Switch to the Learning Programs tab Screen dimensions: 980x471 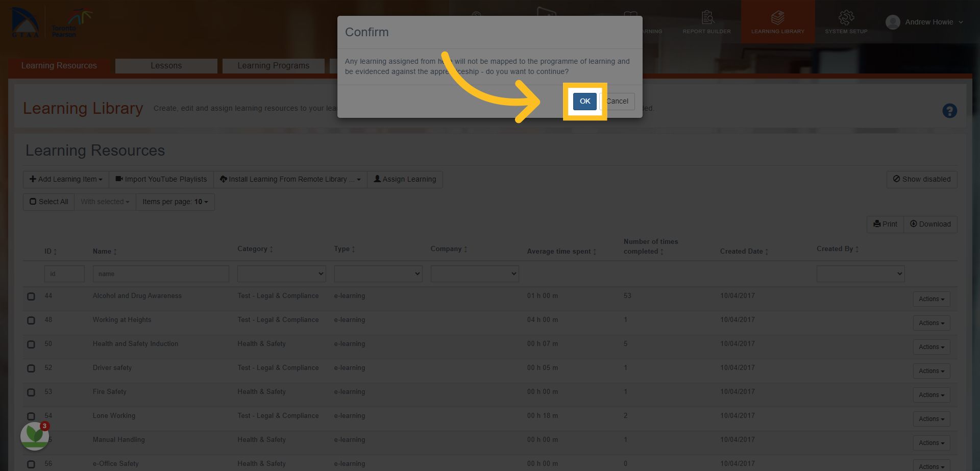point(274,66)
